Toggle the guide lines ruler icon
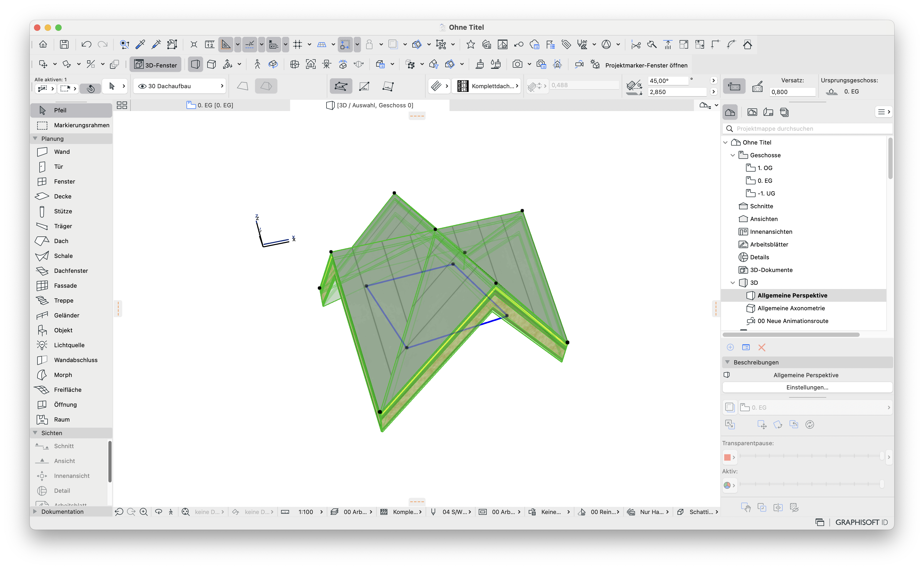The image size is (924, 569). click(x=226, y=44)
